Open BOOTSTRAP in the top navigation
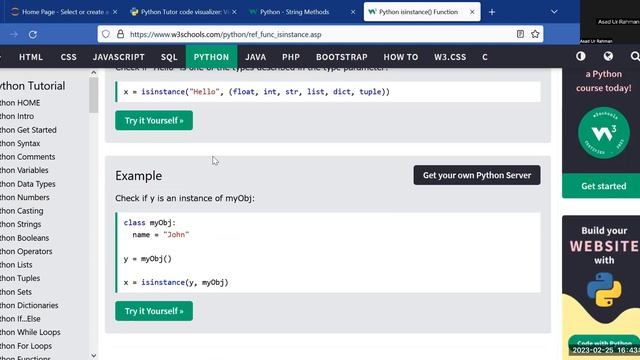This screenshot has width=640, height=360. [x=342, y=57]
